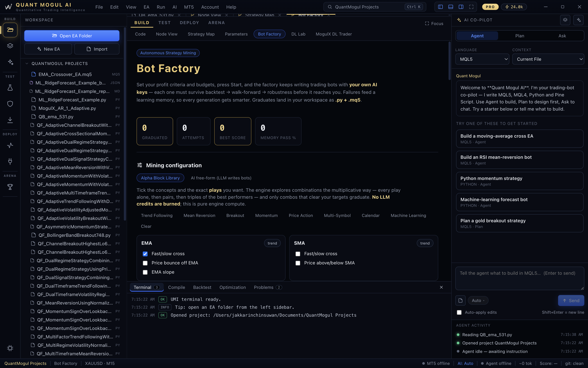Click the Focus mode icon button

[x=434, y=24]
